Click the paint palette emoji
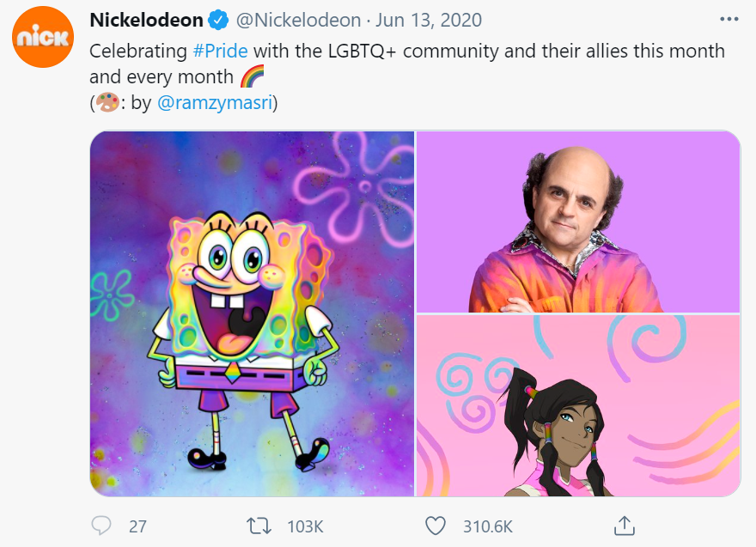 coord(107,103)
